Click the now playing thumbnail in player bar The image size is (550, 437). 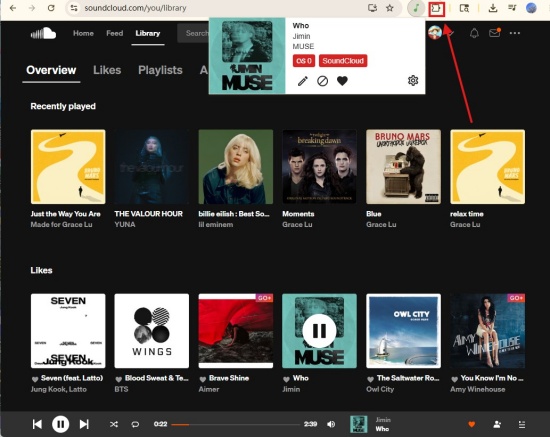point(359,424)
